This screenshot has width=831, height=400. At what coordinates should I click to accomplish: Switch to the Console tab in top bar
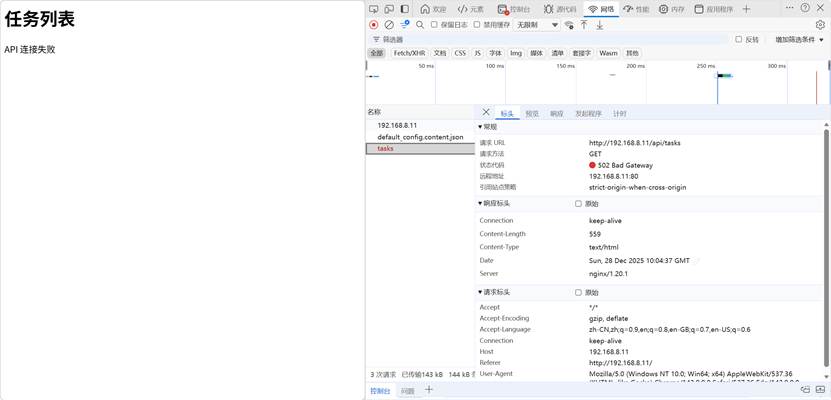(514, 9)
